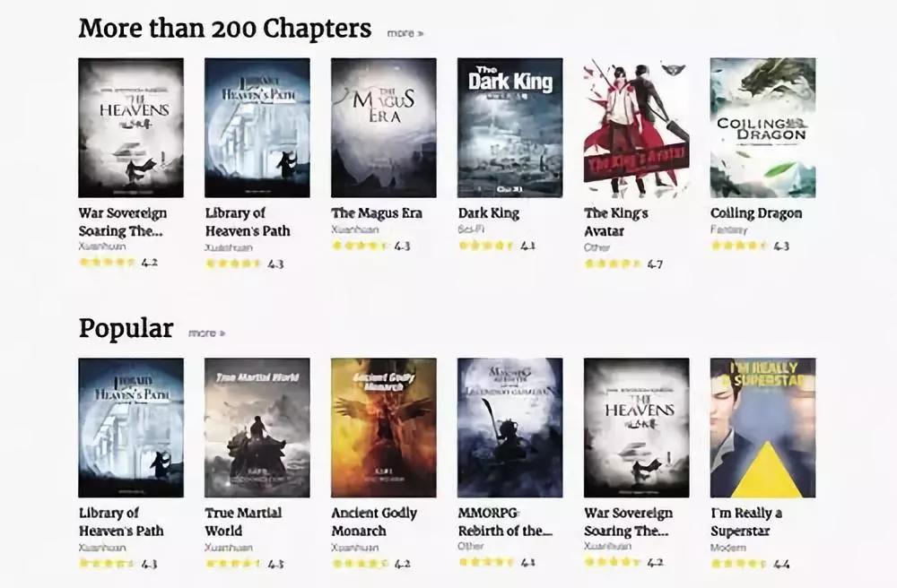Expand 'more' next to Popular heading
The width and height of the screenshot is (897, 588).
tap(206, 333)
